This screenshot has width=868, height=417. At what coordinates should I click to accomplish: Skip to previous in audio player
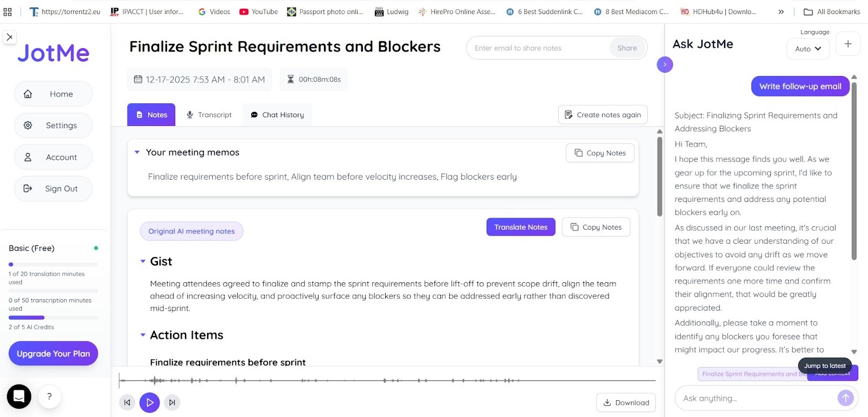point(127,402)
